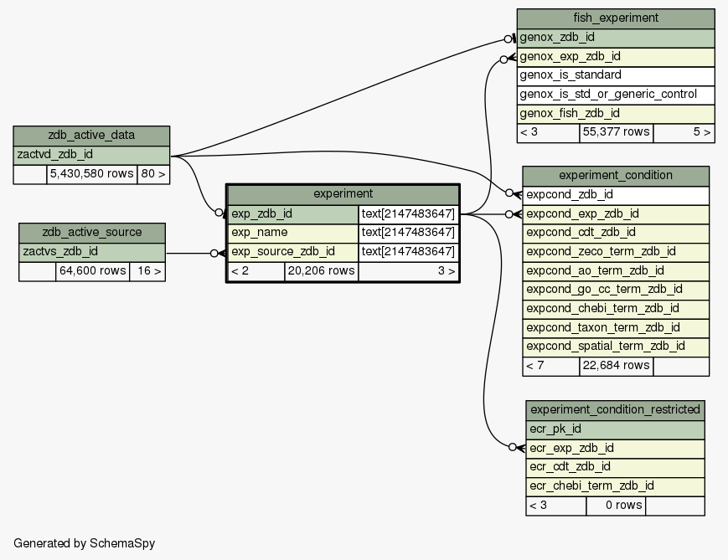Click the 55,377 rows count cell
Image resolution: width=728 pixels, height=560 pixels.
coord(616,132)
